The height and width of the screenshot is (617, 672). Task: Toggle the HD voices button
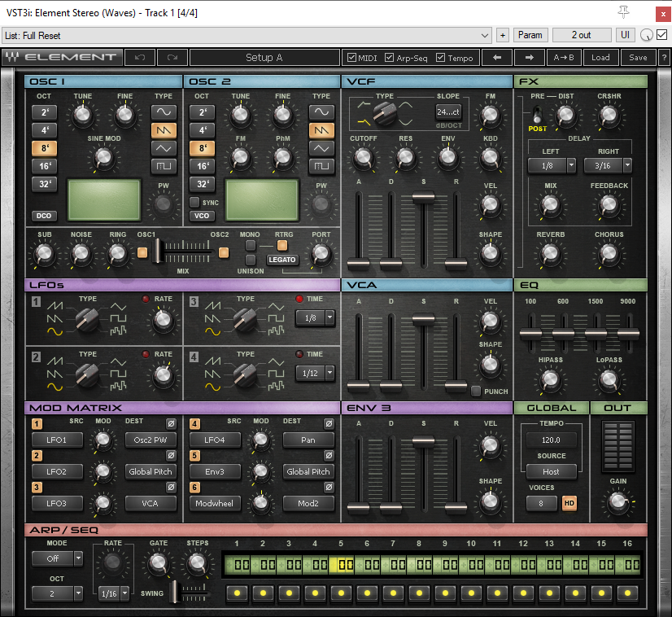coord(569,503)
